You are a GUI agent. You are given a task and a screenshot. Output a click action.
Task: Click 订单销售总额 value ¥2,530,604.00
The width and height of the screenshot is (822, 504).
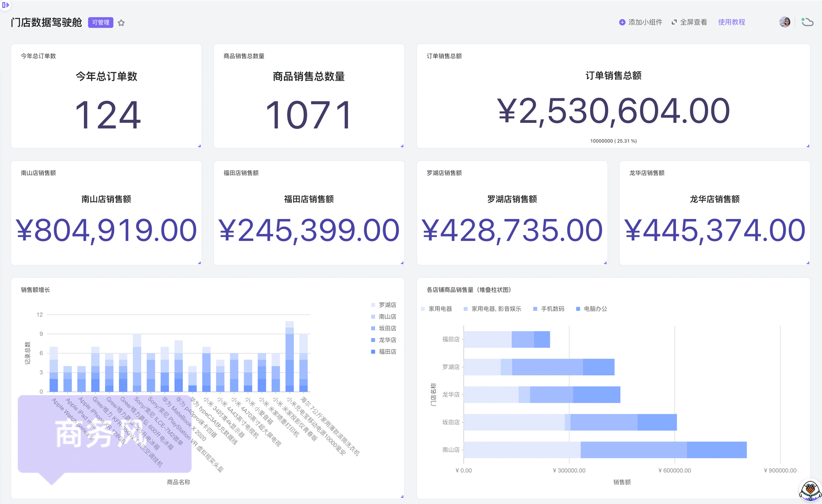pyautogui.click(x=613, y=111)
